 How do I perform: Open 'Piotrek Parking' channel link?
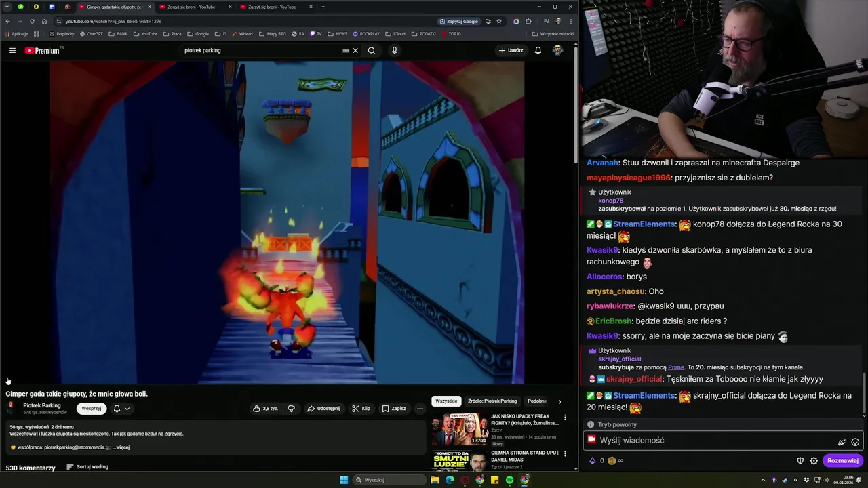click(x=42, y=405)
